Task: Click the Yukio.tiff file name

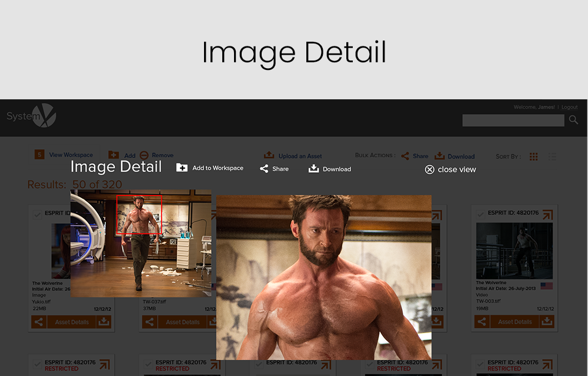Action: point(41,301)
